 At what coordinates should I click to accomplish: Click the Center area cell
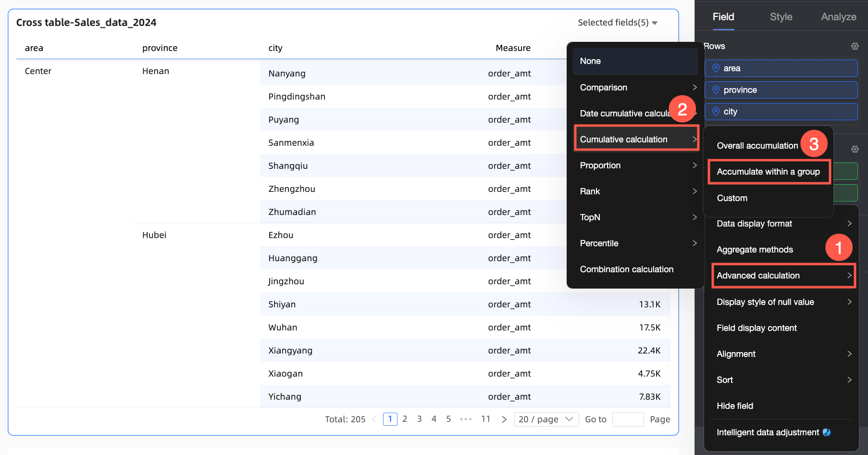click(x=38, y=71)
